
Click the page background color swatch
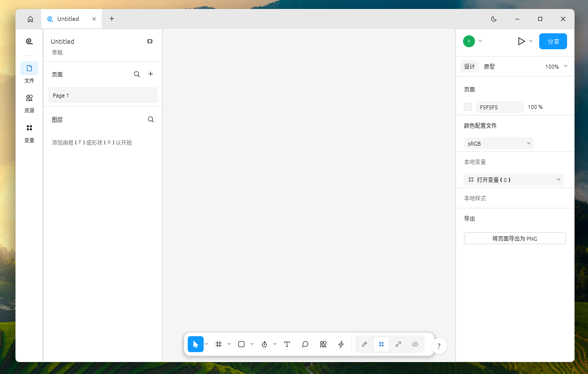click(468, 107)
